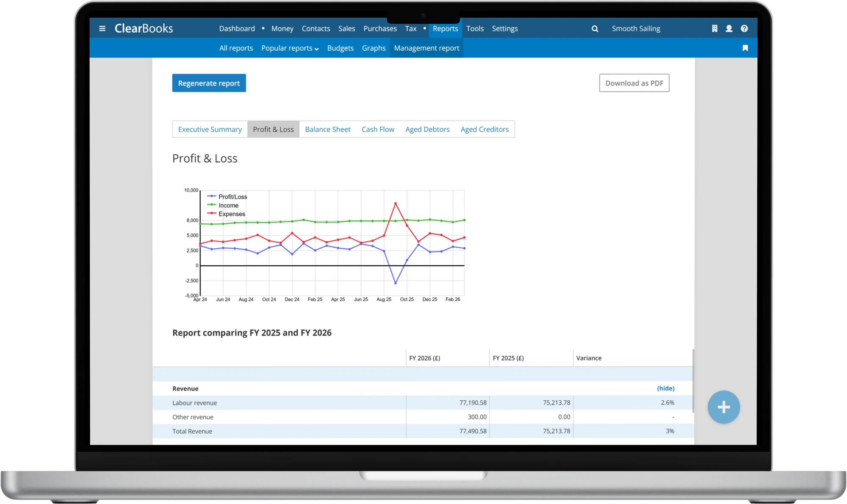Open the hamburger menu icon

102,28
